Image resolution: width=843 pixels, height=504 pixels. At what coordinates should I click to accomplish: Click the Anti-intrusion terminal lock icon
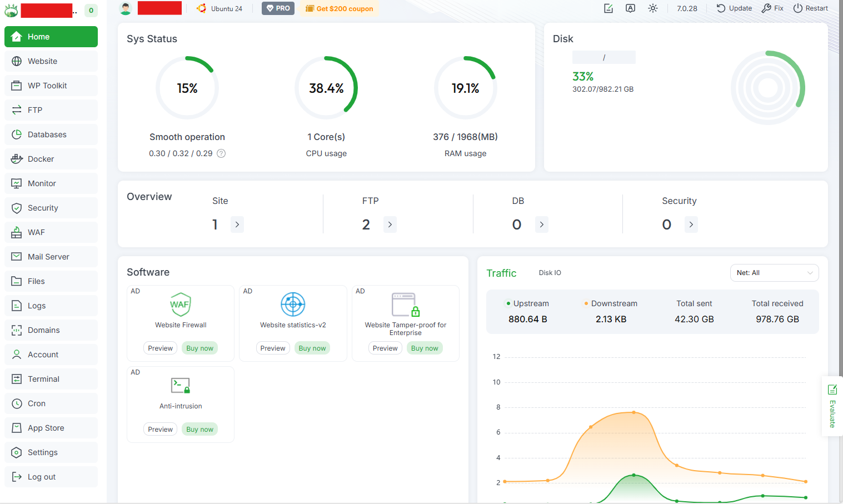[x=181, y=386]
